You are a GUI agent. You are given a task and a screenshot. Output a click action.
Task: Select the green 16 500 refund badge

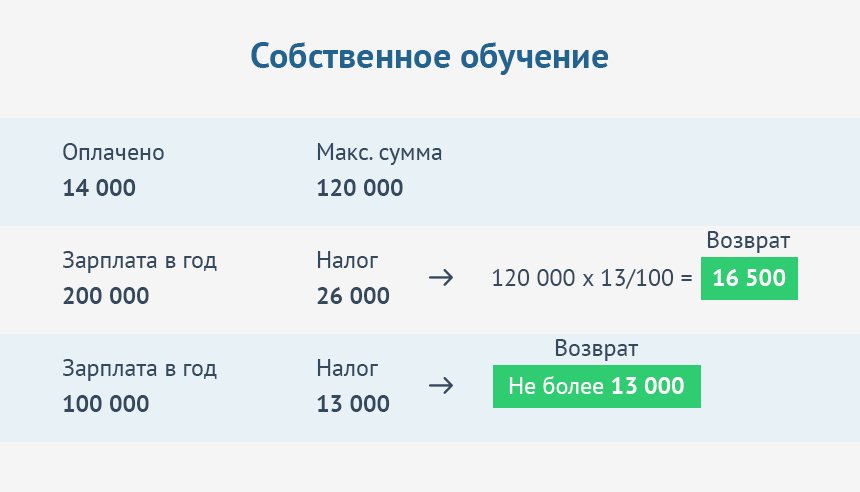coord(749,278)
